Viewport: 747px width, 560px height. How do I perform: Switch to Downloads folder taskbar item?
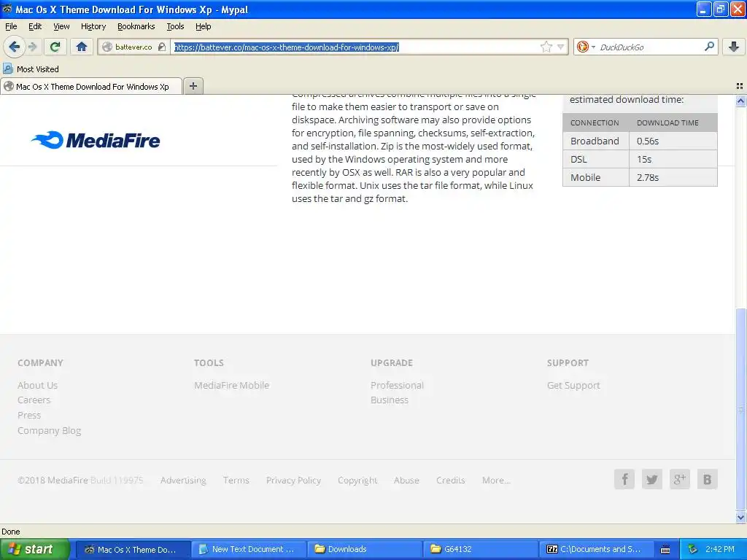365,549
